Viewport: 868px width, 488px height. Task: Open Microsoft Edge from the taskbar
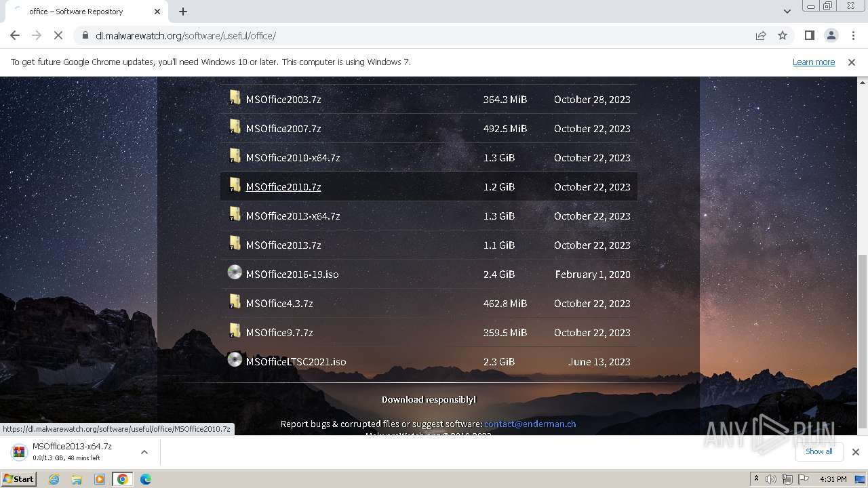[x=145, y=479]
